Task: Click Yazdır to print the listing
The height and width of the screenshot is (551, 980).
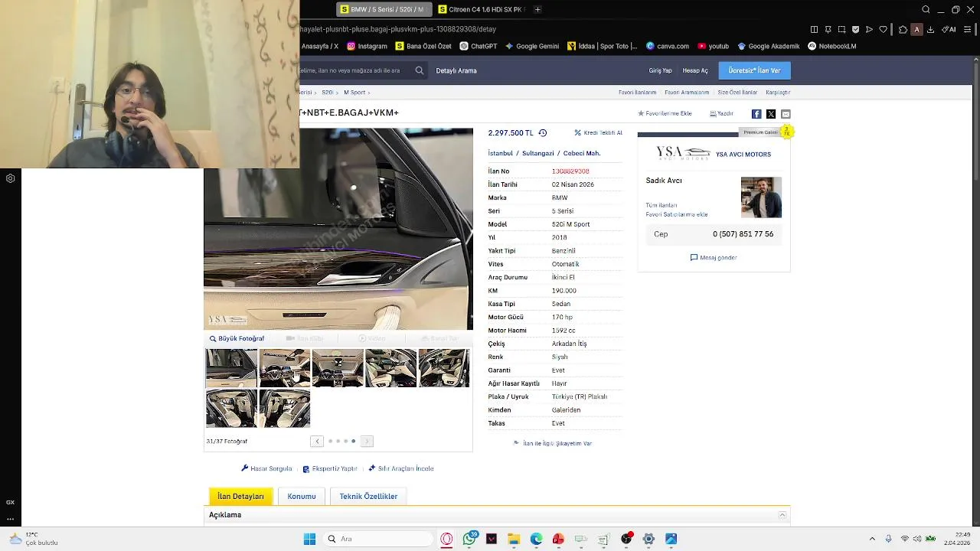Action: click(x=721, y=113)
